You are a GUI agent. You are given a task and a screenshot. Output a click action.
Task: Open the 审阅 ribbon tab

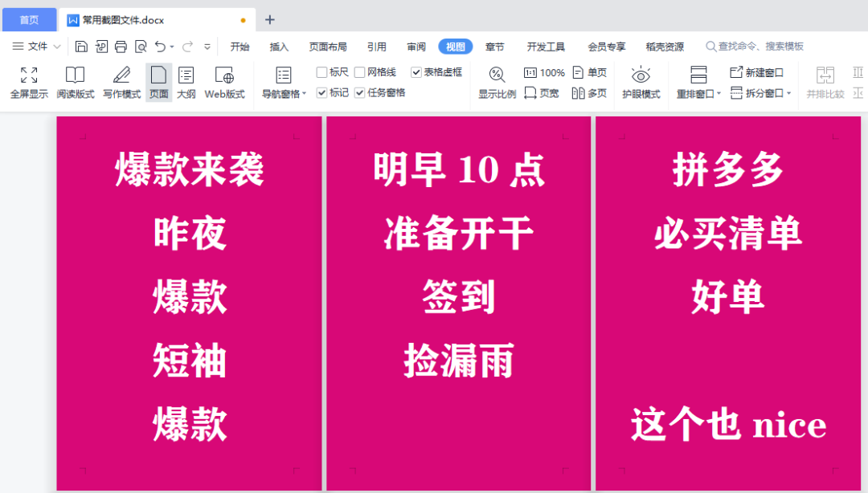click(x=416, y=47)
